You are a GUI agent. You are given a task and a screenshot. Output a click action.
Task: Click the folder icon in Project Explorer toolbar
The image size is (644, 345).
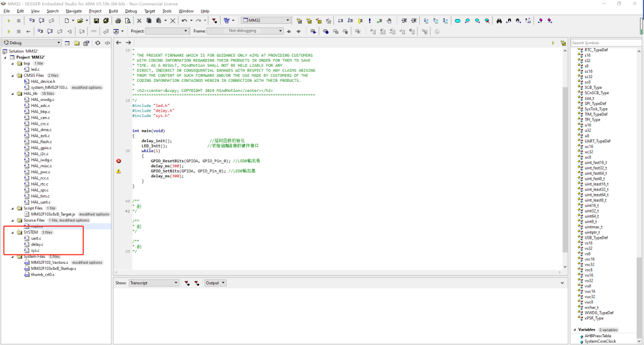pyautogui.click(x=76, y=43)
